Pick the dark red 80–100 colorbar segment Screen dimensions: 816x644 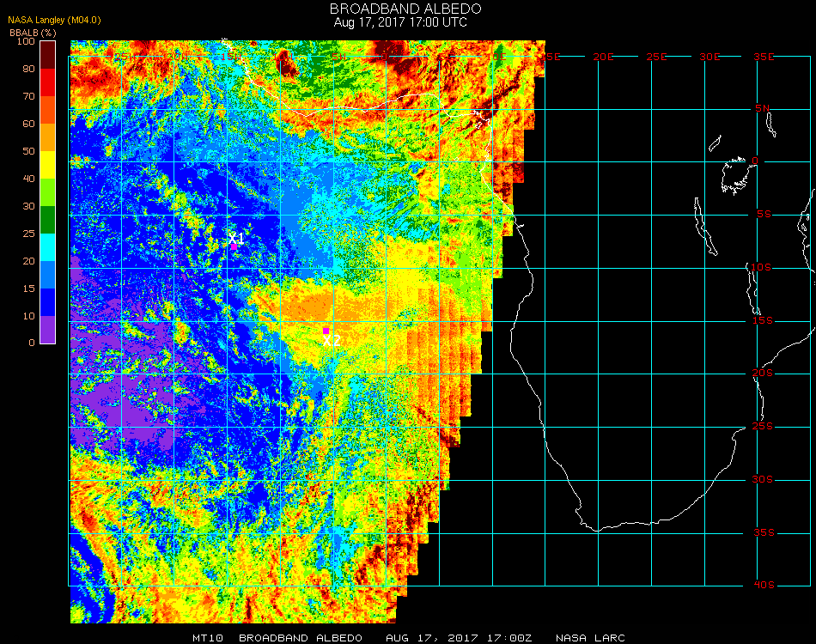(48, 55)
